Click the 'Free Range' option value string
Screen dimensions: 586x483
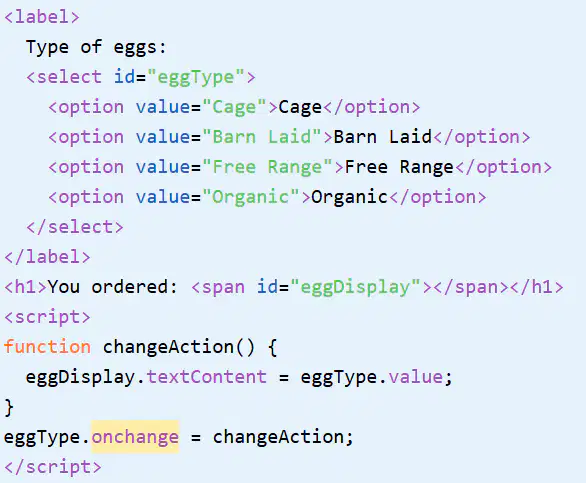click(x=267, y=167)
